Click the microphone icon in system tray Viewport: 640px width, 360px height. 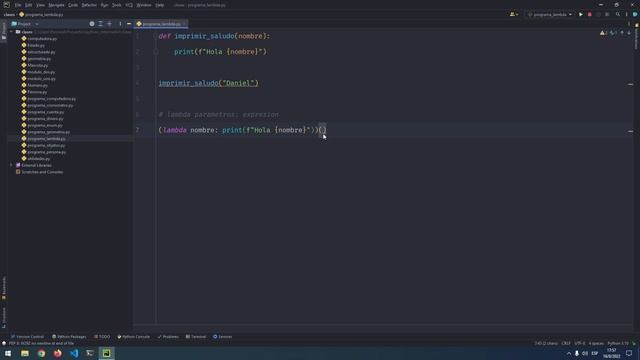pyautogui.click(x=576, y=353)
